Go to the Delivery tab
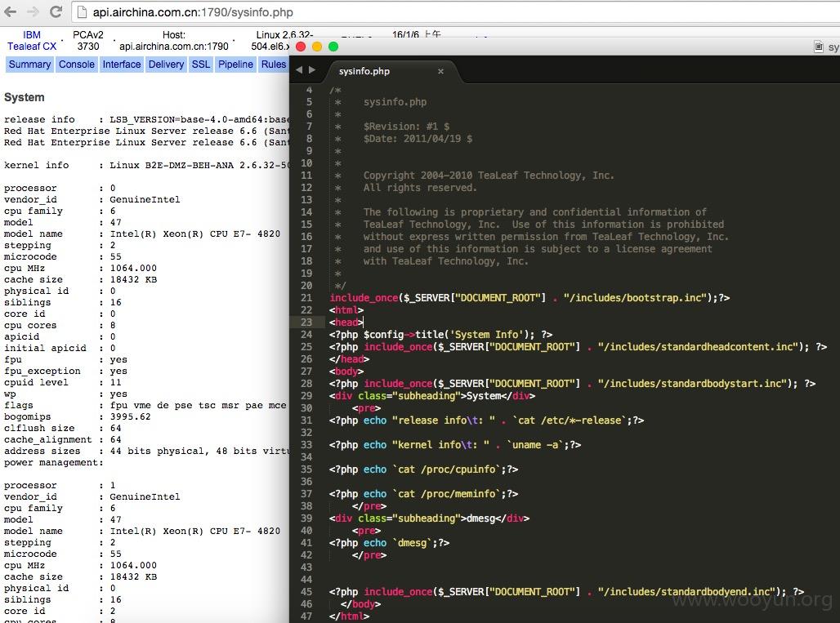840x623 pixels. [166, 65]
